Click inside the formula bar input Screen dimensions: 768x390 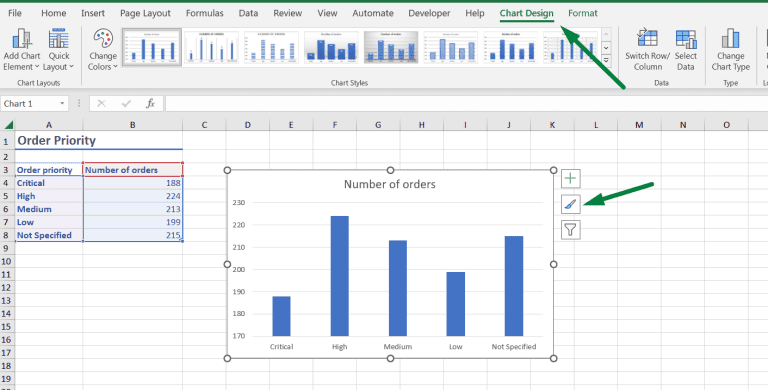[x=466, y=103]
